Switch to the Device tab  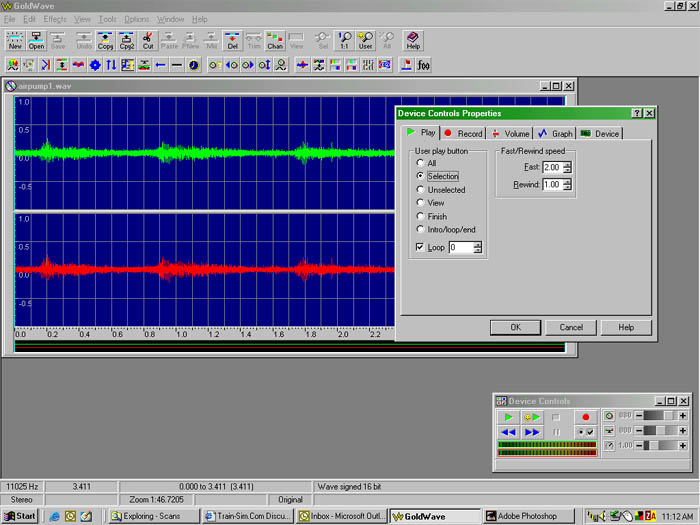[x=600, y=133]
